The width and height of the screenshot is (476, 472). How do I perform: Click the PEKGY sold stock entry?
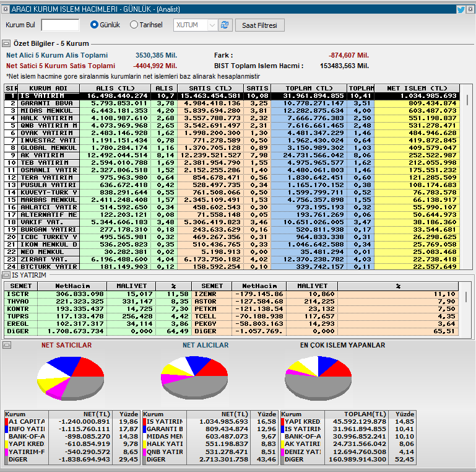(325, 324)
